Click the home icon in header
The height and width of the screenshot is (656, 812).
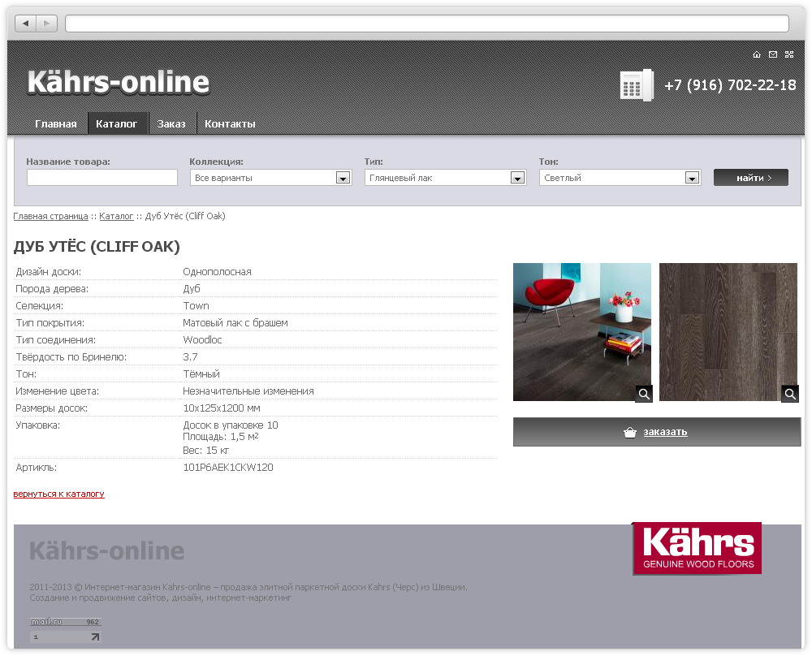click(x=757, y=54)
